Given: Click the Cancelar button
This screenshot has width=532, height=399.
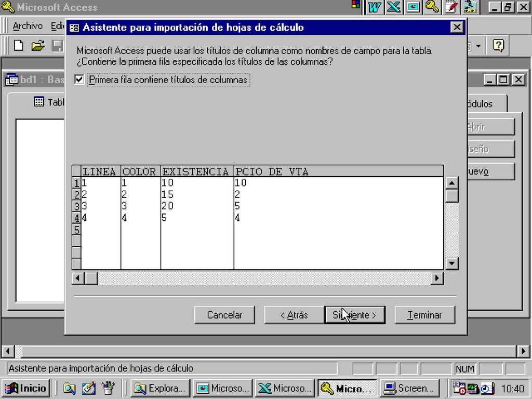Looking at the screenshot, I should pos(224,315).
